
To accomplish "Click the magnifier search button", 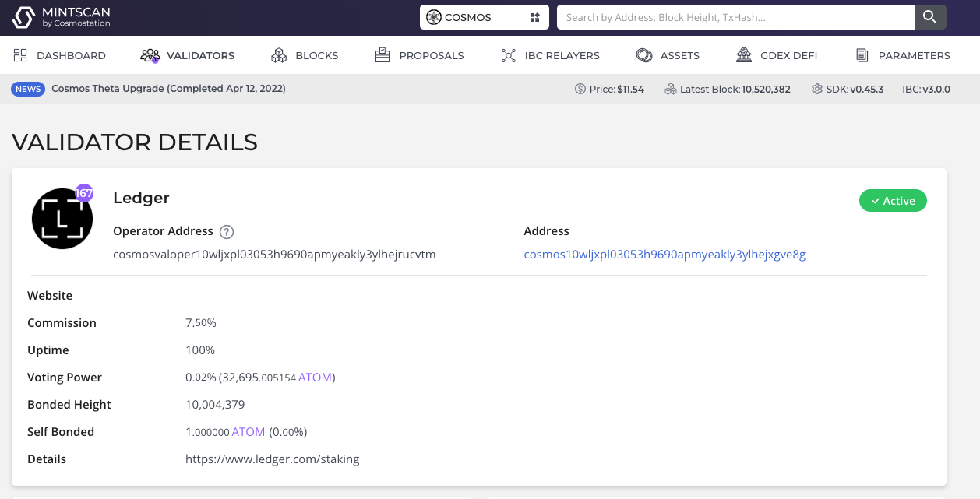I will [x=929, y=17].
